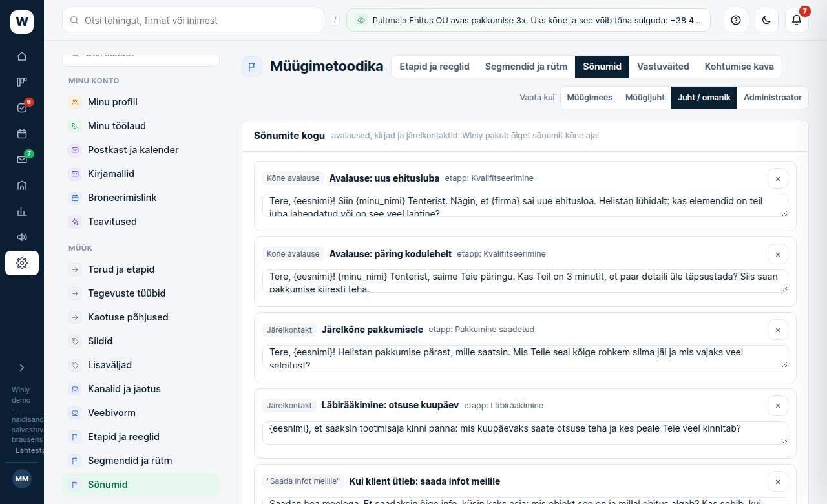Open the home icon in left sidebar
The image size is (827, 504).
pos(22,56)
